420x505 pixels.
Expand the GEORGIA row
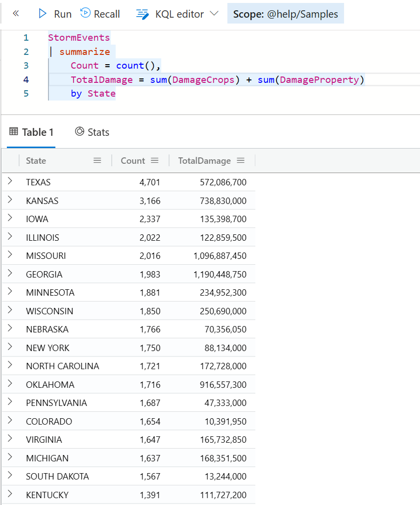tap(10, 273)
